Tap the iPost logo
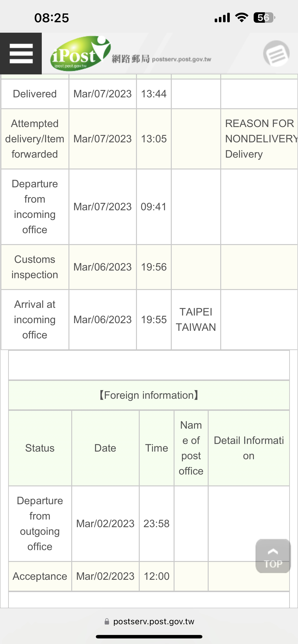Image resolution: width=298 pixels, height=644 pixels. pyautogui.click(x=80, y=54)
